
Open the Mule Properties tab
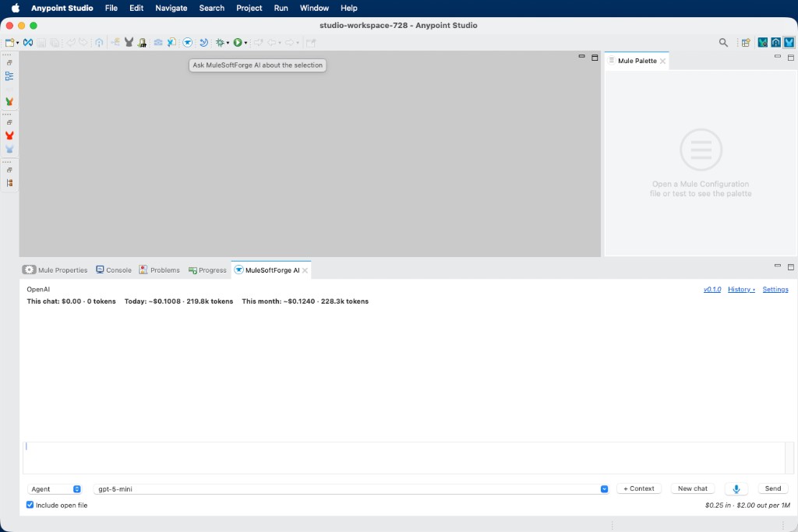(55, 270)
